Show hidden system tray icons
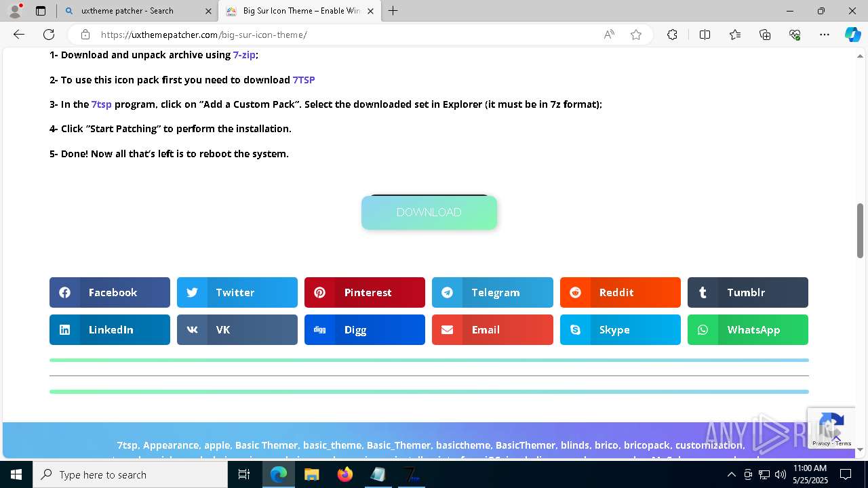 732,474
